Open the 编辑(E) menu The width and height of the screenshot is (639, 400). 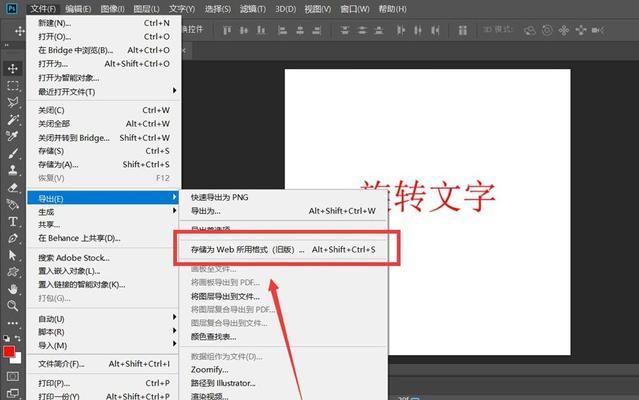78,9
